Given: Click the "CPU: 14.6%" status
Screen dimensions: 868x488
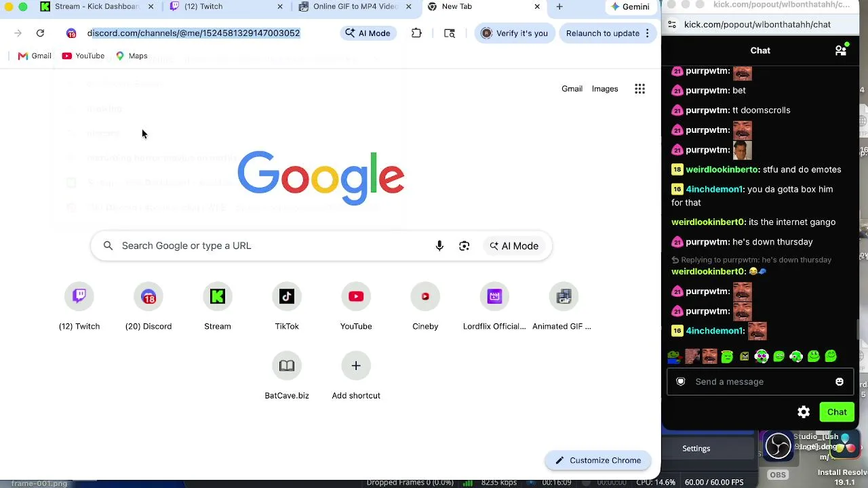Looking at the screenshot, I should (x=655, y=483).
